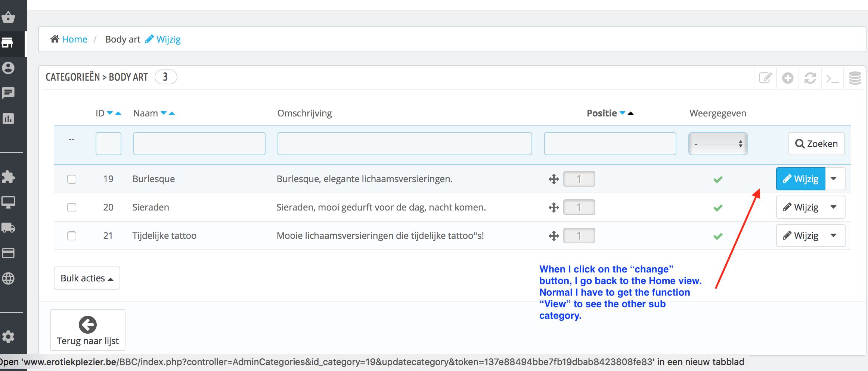Viewport: 868px width, 371px height.
Task: Click the export to SQL manager database icon
Action: (x=855, y=78)
